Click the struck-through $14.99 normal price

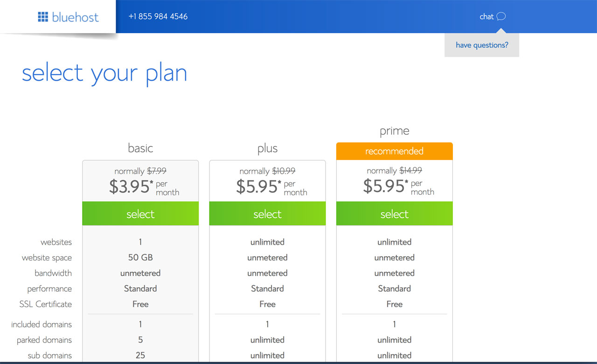coord(411,171)
